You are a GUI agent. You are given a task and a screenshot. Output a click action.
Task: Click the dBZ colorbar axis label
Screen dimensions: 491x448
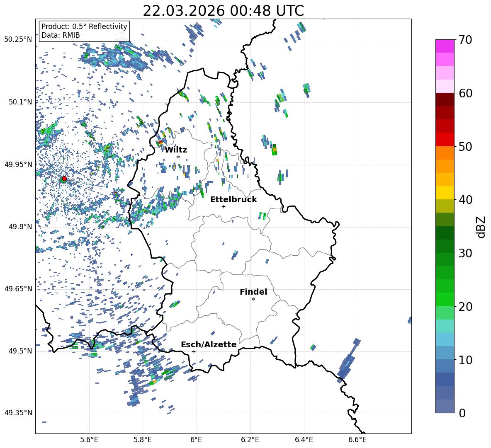tap(481, 226)
